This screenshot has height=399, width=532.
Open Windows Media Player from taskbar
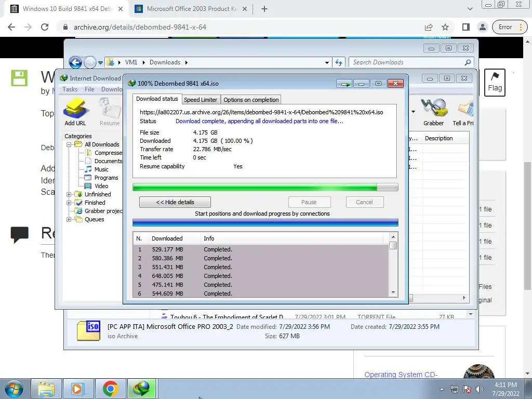[78, 389]
